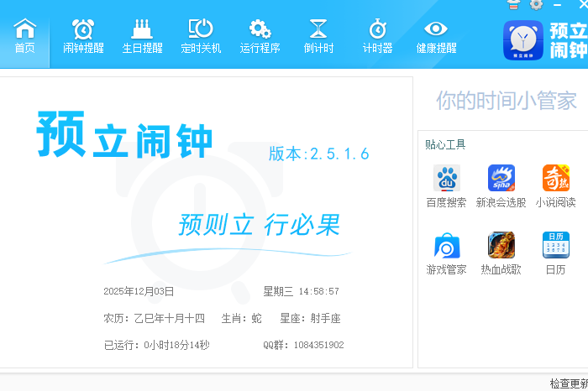The width and height of the screenshot is (588, 391).
Task: Open the 首页 home tab
Action: point(25,35)
